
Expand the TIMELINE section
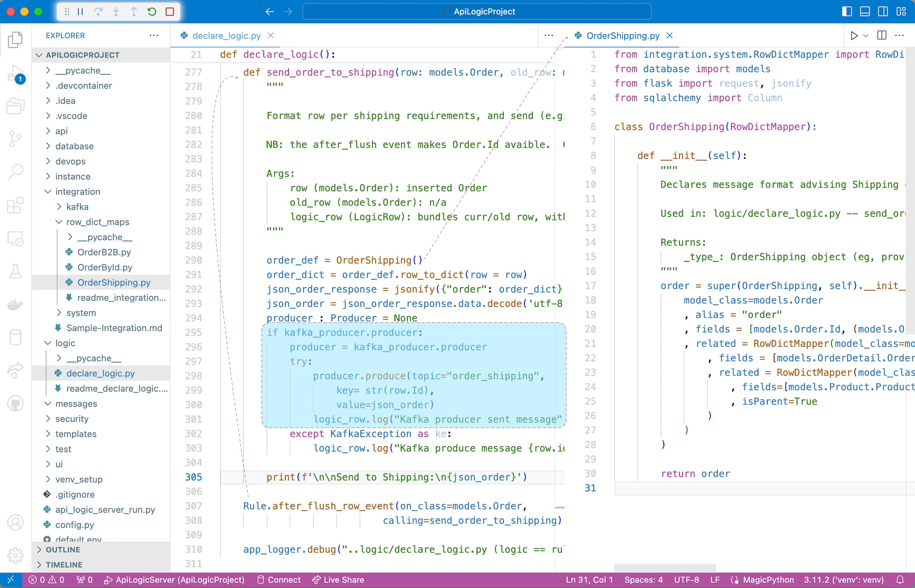point(101,565)
